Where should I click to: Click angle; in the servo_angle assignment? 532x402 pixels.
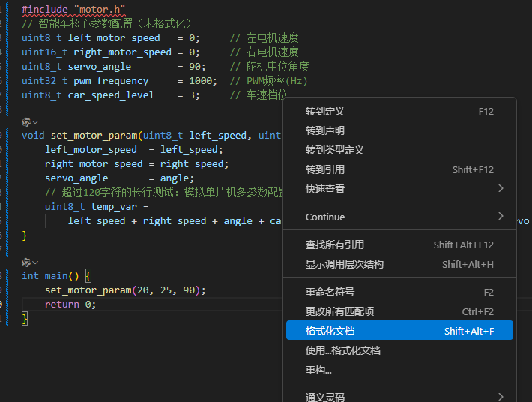(177, 178)
